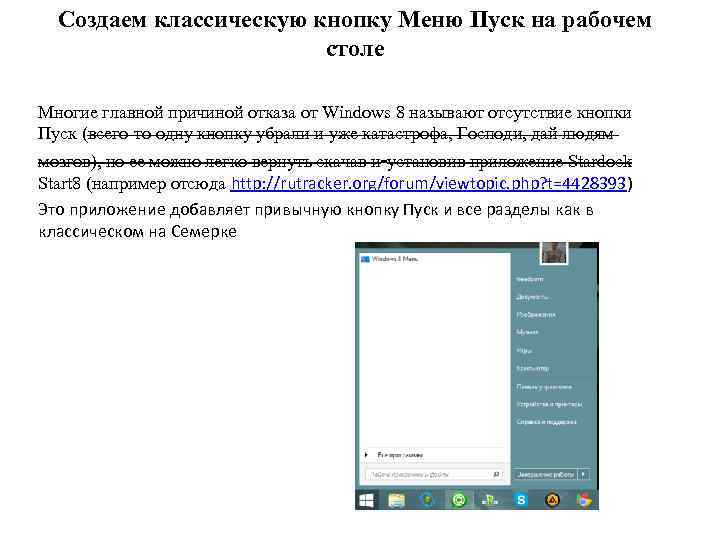Open Control Panel in Start menu
The width and height of the screenshot is (720, 540).
click(544, 387)
